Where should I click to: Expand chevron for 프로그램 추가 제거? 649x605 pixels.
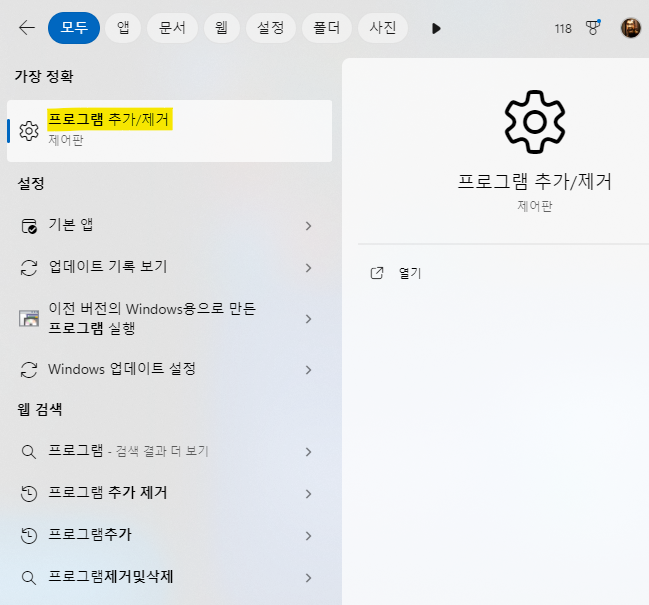pyautogui.click(x=308, y=494)
